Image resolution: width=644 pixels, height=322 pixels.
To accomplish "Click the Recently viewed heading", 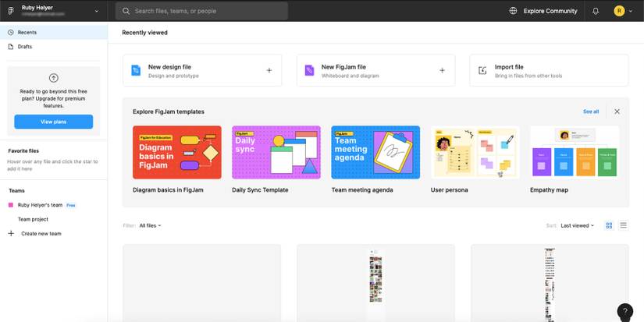I will 144,33.
